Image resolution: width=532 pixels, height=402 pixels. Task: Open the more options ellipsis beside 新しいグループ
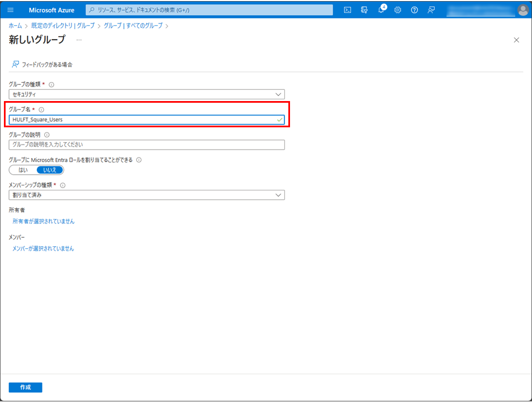tap(79, 40)
